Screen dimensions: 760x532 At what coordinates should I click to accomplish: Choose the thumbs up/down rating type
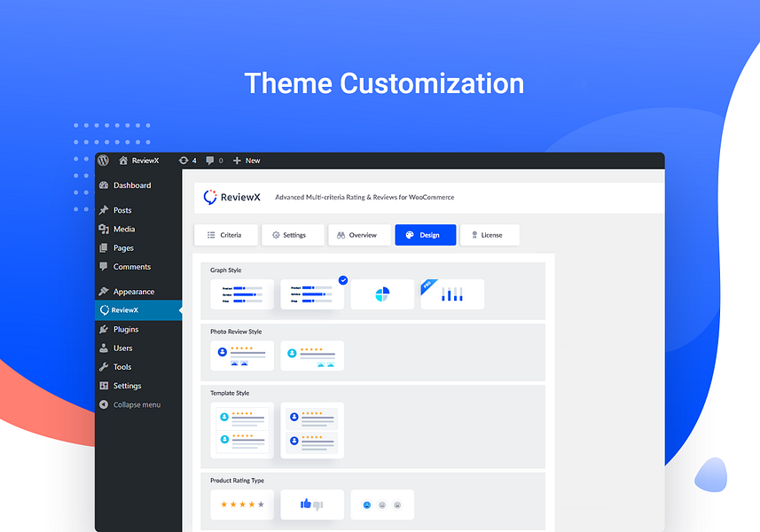pos(312,505)
